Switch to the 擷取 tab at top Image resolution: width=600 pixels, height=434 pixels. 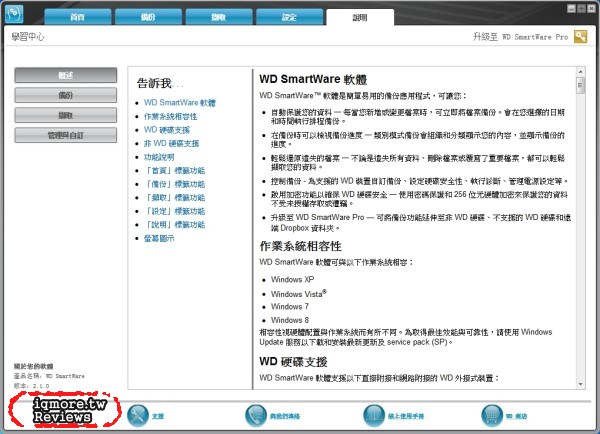click(x=218, y=17)
